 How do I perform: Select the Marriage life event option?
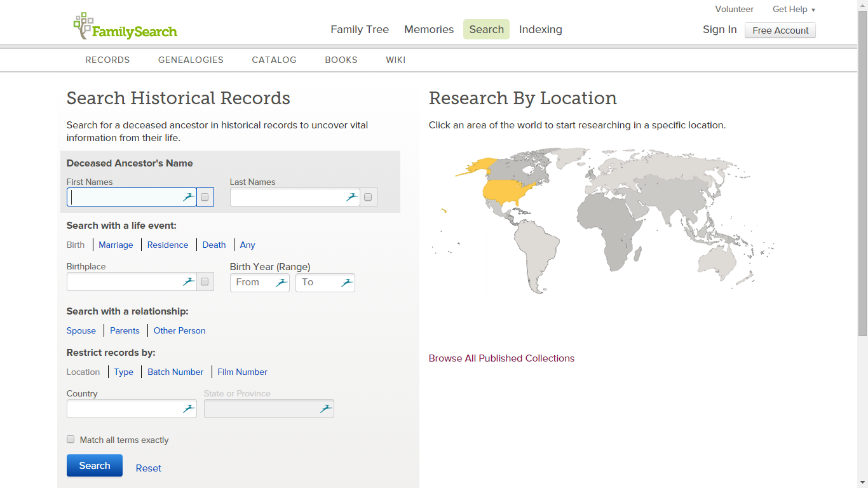point(116,245)
